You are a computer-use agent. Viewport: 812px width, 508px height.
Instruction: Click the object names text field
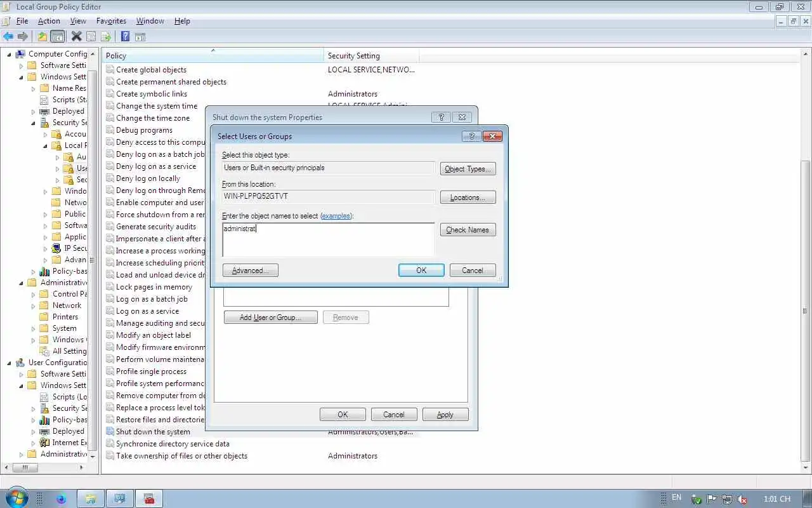329,239
